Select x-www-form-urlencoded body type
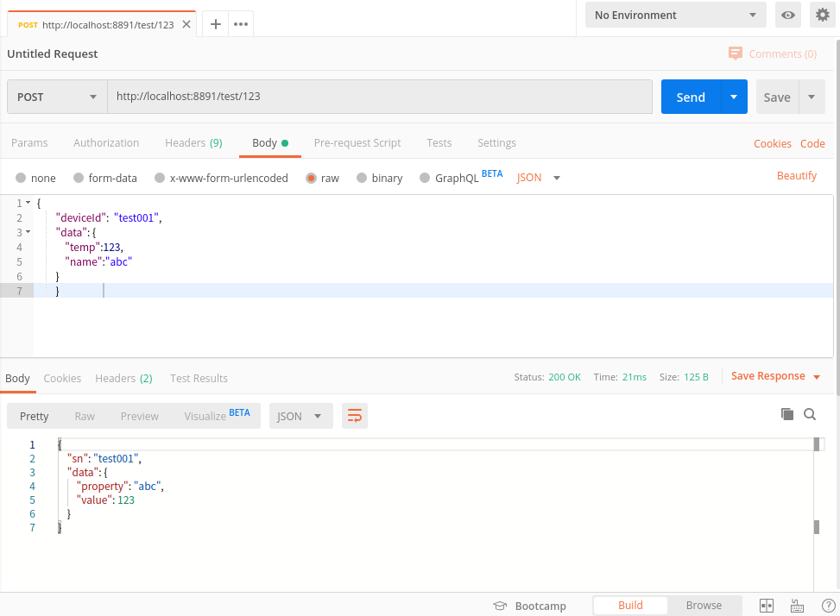 [221, 178]
